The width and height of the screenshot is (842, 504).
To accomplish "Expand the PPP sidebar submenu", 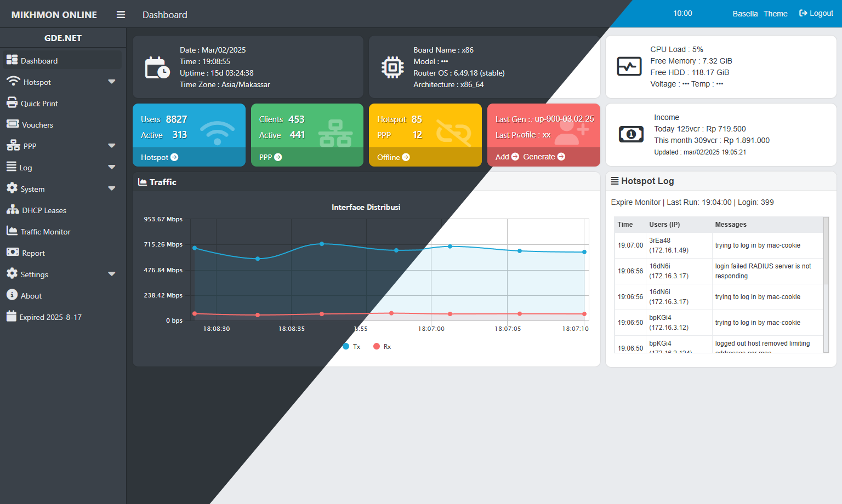I will pos(112,146).
